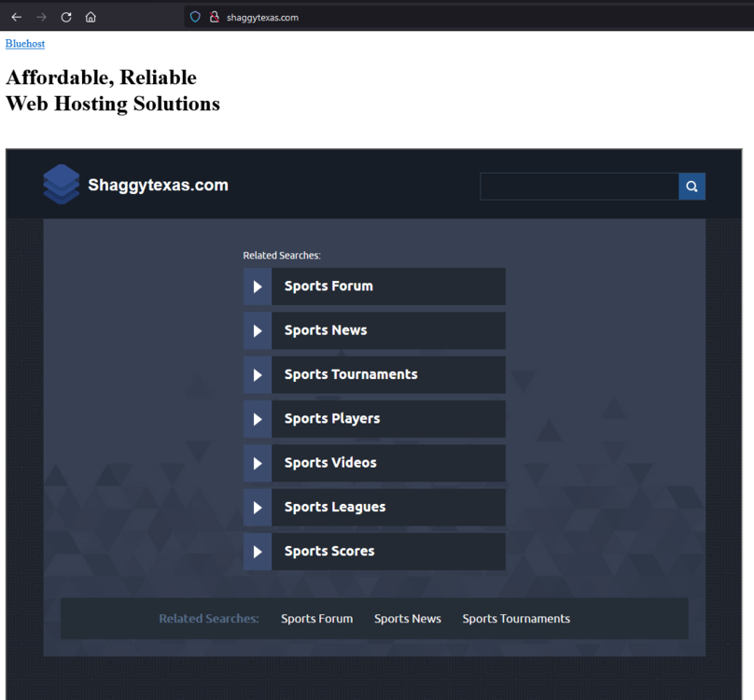Click the Shaggytexas.com stacked-layers logo
This screenshot has height=700, width=754.
coord(61,184)
